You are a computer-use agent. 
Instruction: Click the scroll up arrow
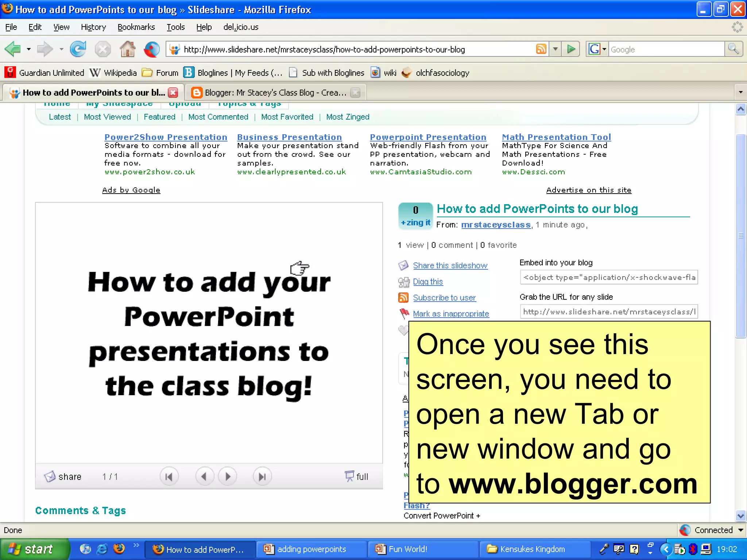coord(741,109)
